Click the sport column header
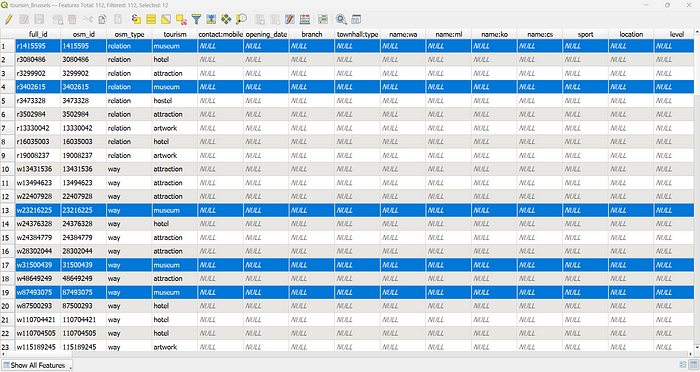 click(x=585, y=34)
